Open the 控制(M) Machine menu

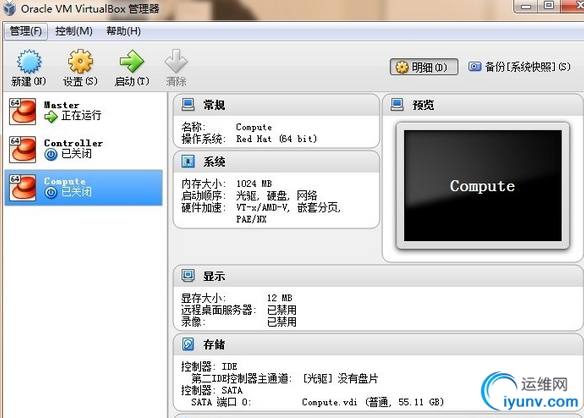pyautogui.click(x=74, y=31)
